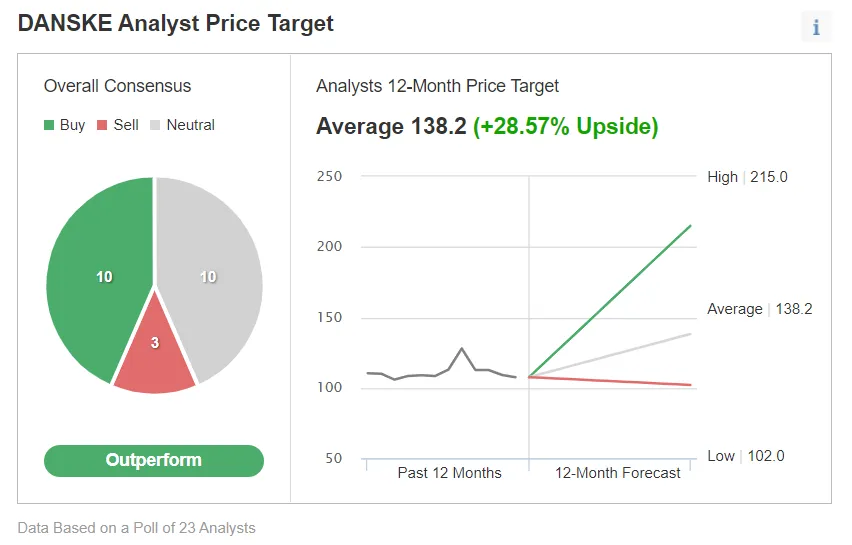Click the Outperform button

(x=154, y=460)
